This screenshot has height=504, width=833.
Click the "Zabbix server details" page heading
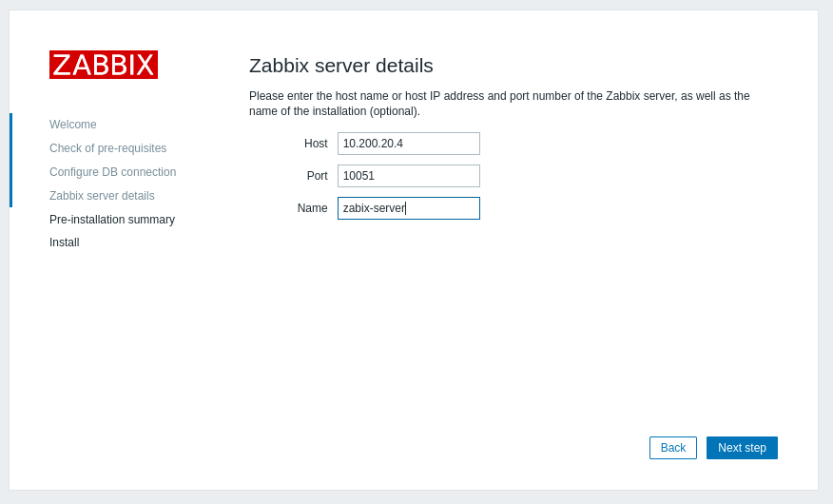coord(340,66)
